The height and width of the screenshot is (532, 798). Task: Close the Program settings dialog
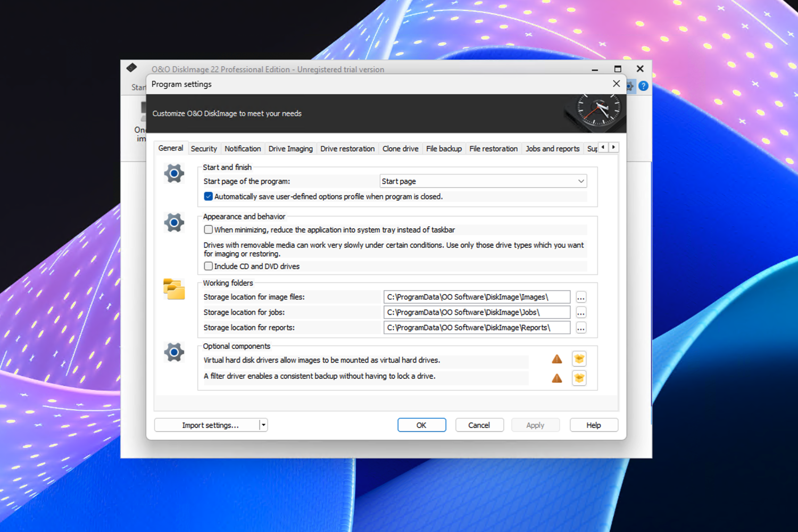[616, 84]
